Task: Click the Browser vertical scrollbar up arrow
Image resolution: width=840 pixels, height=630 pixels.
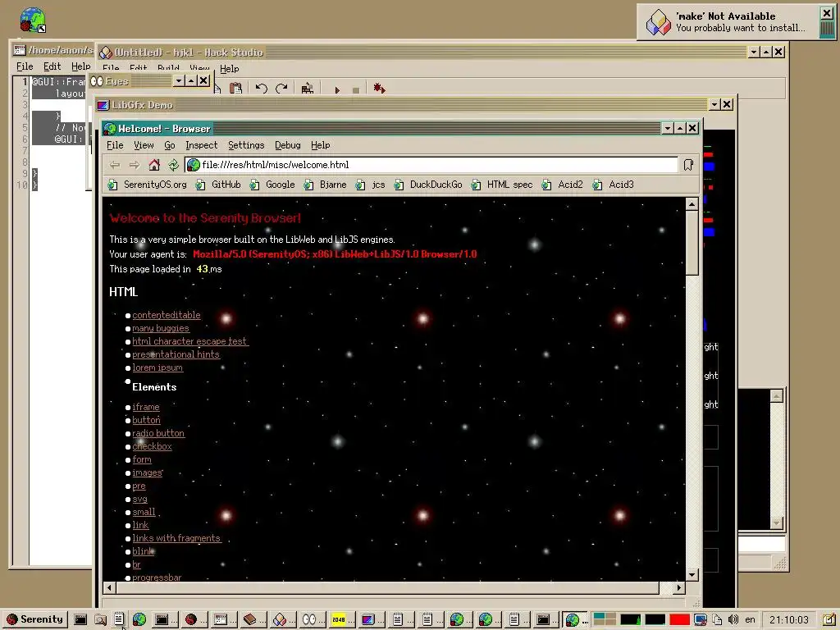Action: point(692,204)
